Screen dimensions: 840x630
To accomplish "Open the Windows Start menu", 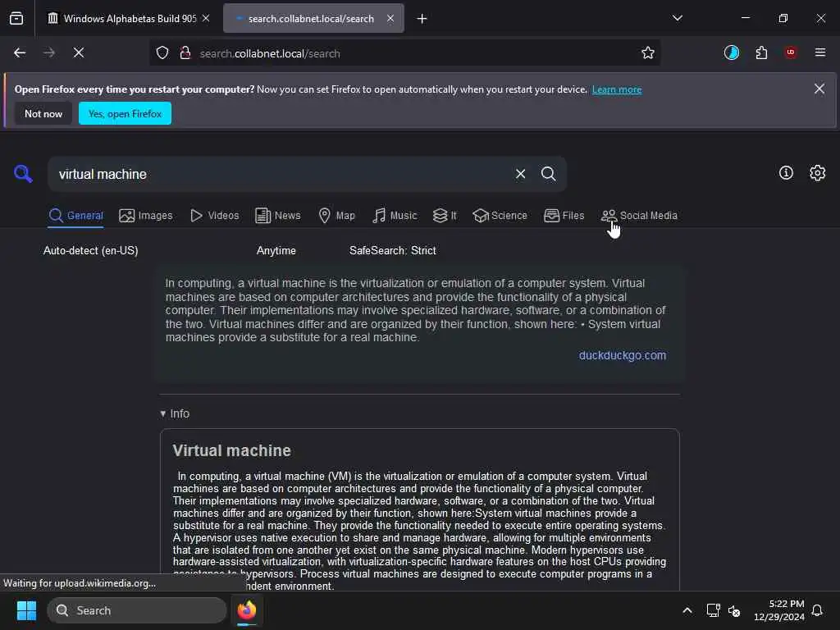I will [26, 610].
